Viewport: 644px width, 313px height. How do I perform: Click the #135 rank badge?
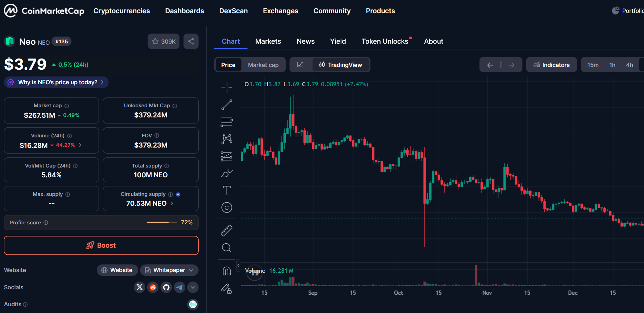pos(62,42)
